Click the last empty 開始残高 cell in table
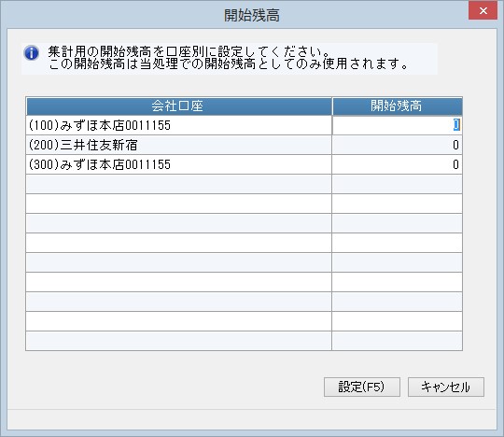This screenshot has width=504, height=437. (x=398, y=341)
